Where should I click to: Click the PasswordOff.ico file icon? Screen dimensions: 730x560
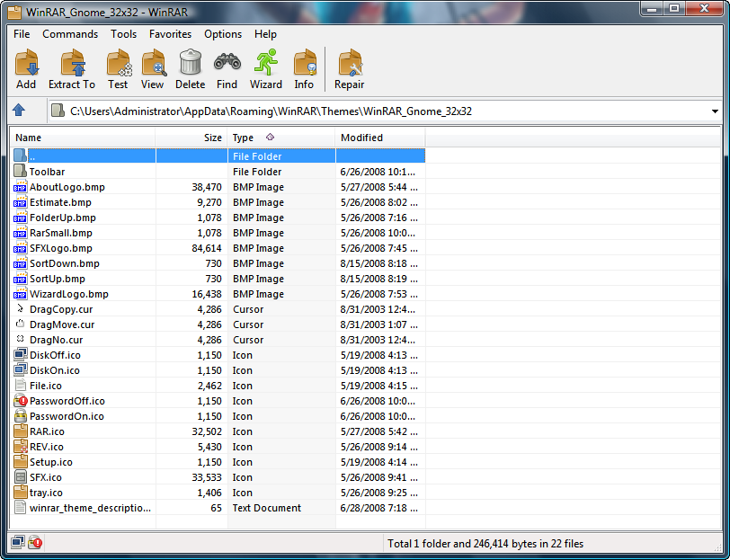point(21,400)
